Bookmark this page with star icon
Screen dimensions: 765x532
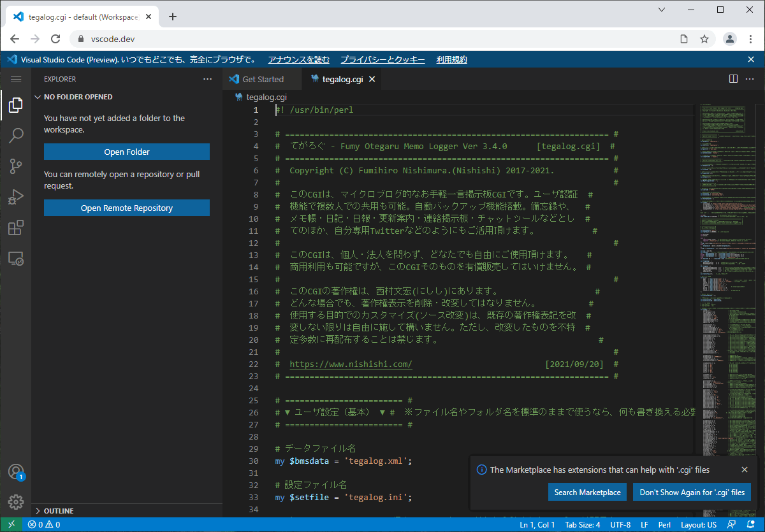[704, 39]
